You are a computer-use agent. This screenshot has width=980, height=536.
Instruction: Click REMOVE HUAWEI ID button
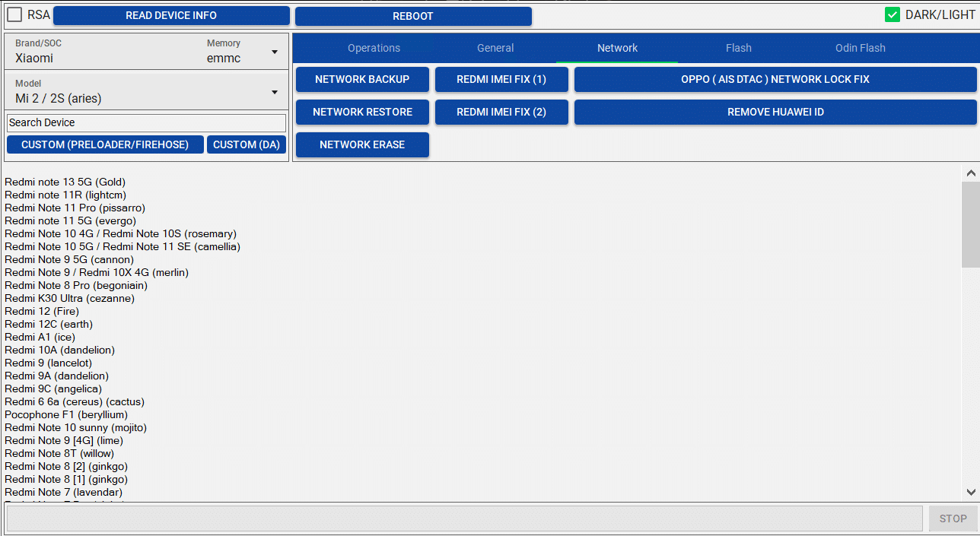tap(775, 112)
